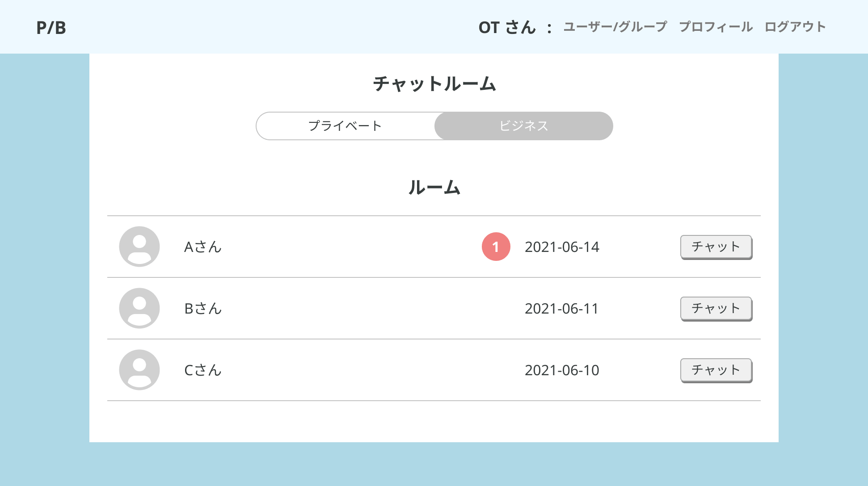Click Aさん's profile avatar icon
The width and height of the screenshot is (868, 486).
[x=139, y=247]
